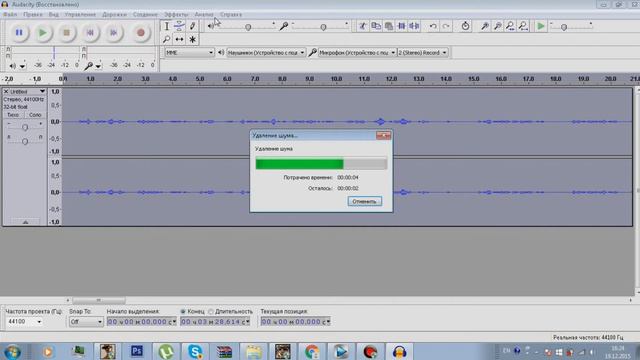Select the Time Shift tool
This screenshot has width=640, height=360.
(179, 39)
